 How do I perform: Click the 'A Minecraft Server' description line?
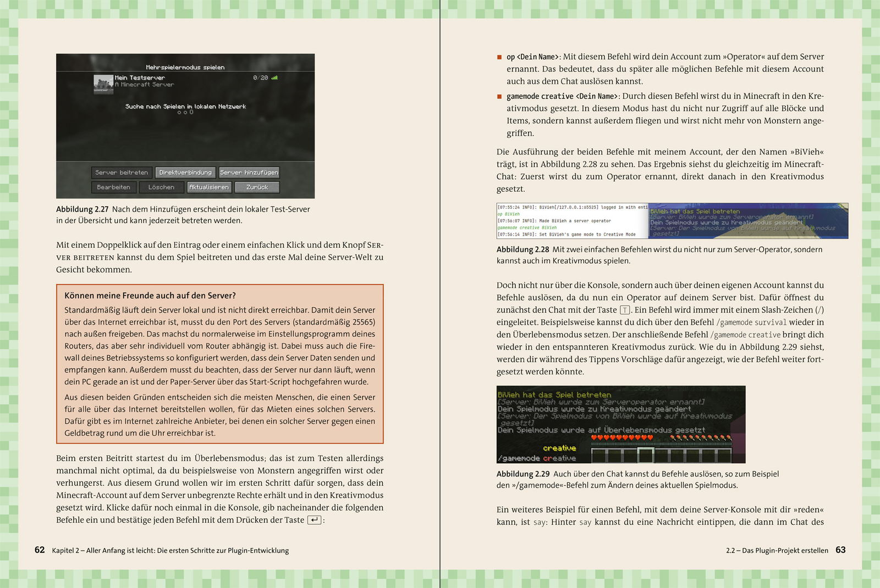coord(145,85)
